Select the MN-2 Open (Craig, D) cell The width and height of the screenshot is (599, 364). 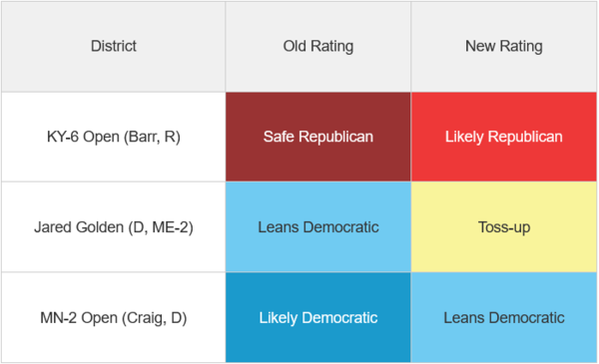113,317
